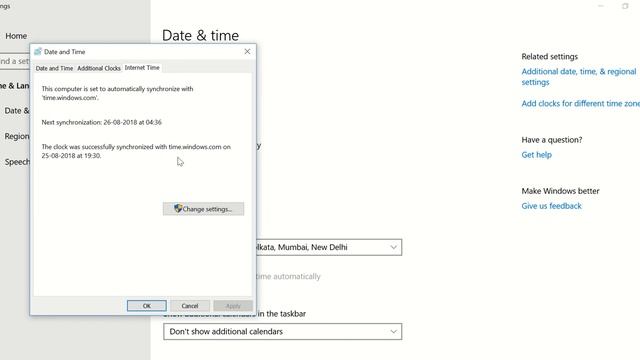Select Date & time in Settings sidebar
This screenshot has width=640, height=360.
click(16, 111)
